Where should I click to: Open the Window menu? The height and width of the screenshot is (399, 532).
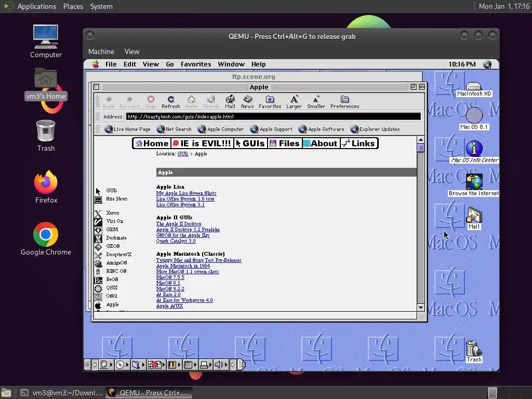(x=231, y=64)
